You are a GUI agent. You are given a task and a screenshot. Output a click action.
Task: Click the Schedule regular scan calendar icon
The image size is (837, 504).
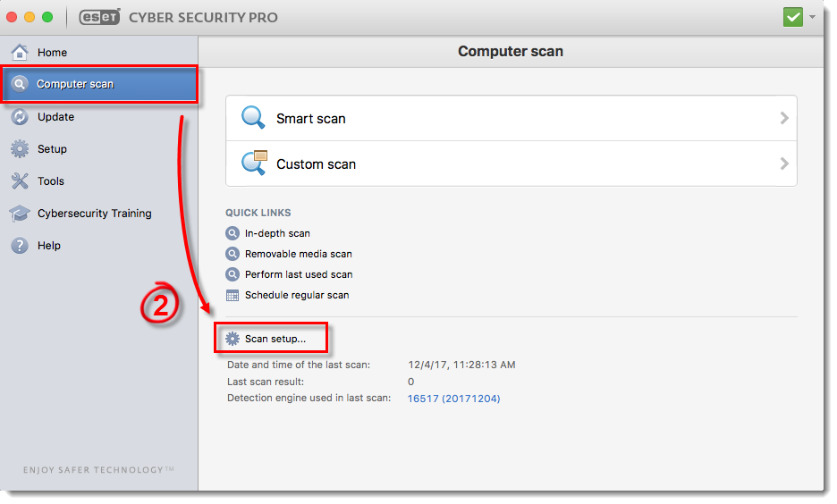click(232, 295)
